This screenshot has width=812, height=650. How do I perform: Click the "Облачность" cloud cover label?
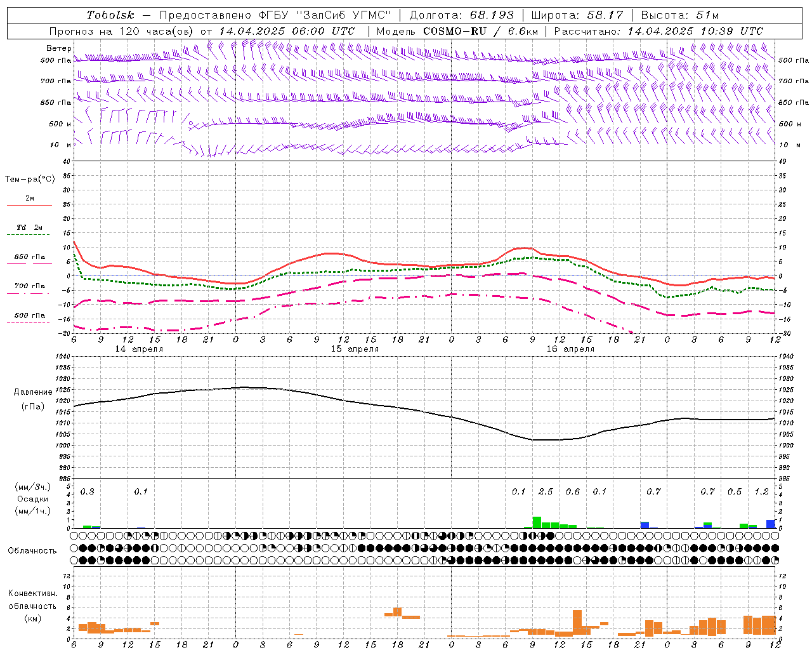[32, 551]
